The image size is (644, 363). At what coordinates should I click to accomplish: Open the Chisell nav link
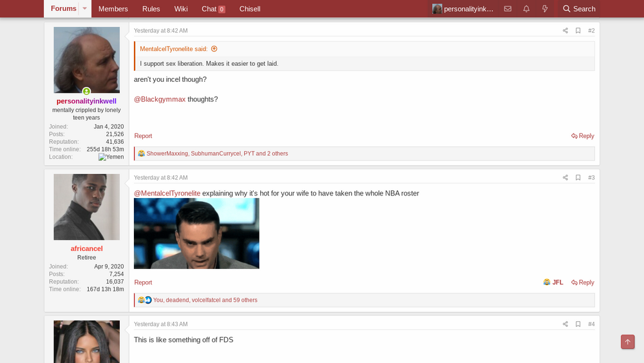point(250,8)
